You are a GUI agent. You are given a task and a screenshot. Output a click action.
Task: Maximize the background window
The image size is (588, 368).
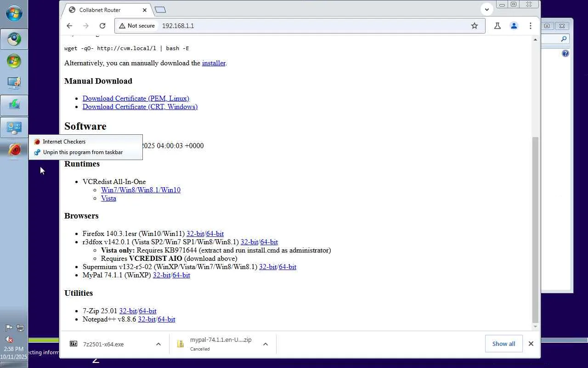tap(547, 26)
